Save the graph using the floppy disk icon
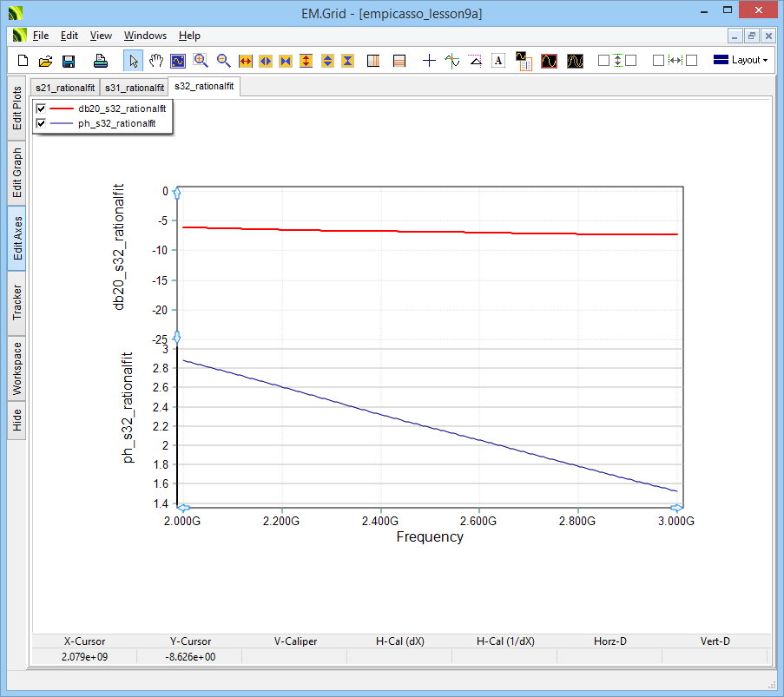The image size is (784, 697). click(69, 61)
